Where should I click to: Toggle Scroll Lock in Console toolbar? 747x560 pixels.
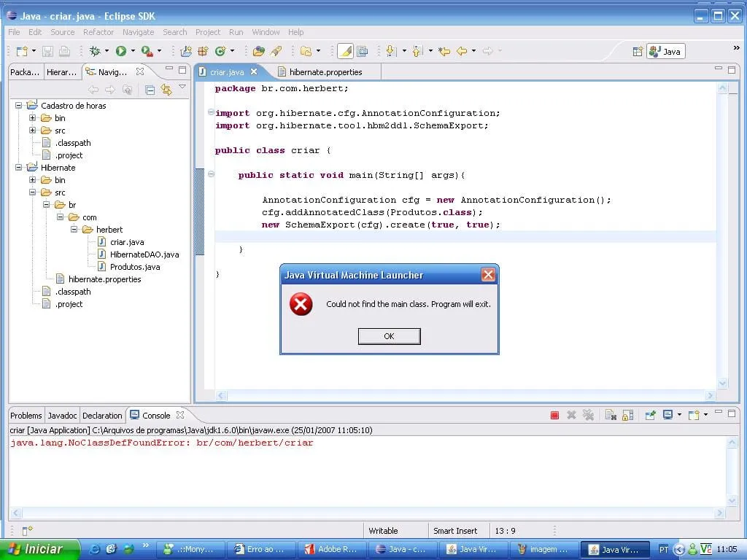point(627,415)
